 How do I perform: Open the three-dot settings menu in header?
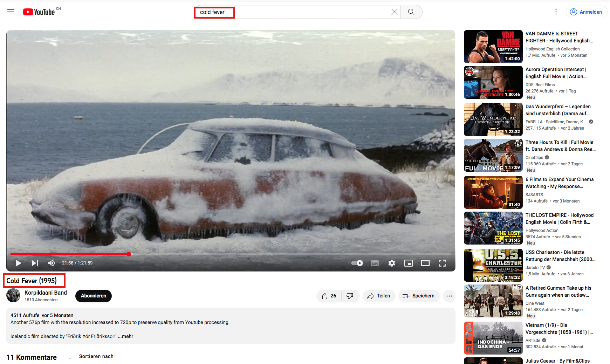coord(556,12)
